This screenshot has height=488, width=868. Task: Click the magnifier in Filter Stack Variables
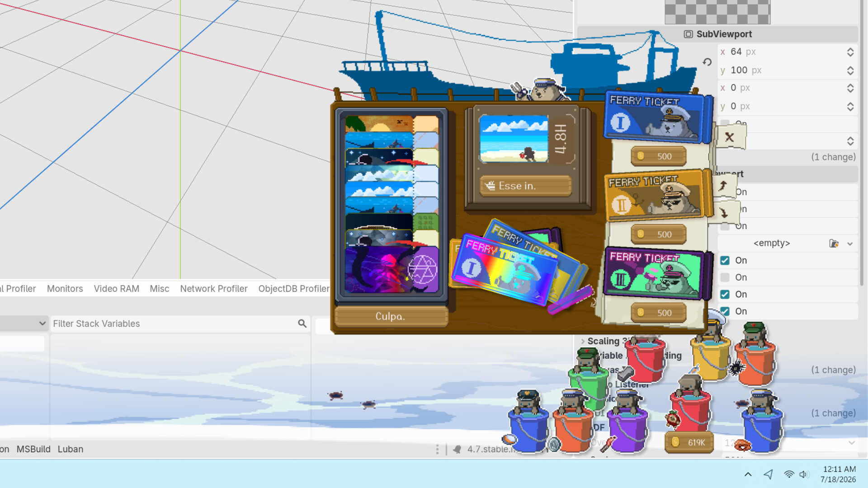pos(302,324)
